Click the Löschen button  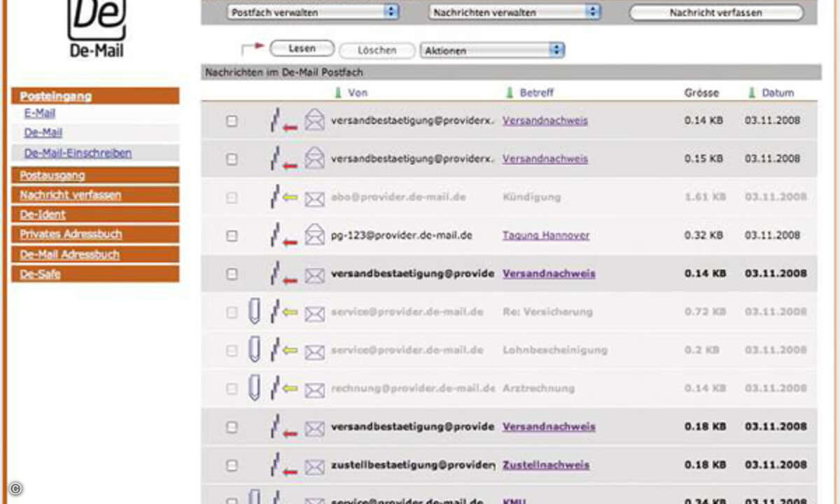coord(377,50)
